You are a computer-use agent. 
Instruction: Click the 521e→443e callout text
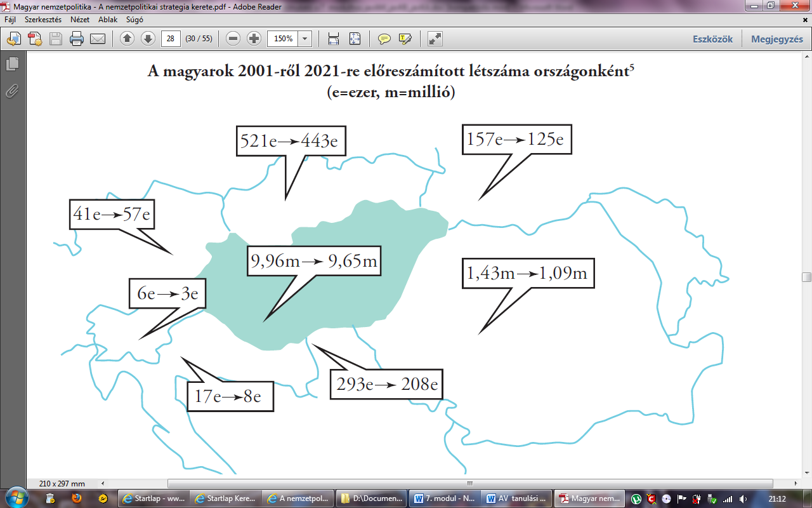[x=290, y=140]
